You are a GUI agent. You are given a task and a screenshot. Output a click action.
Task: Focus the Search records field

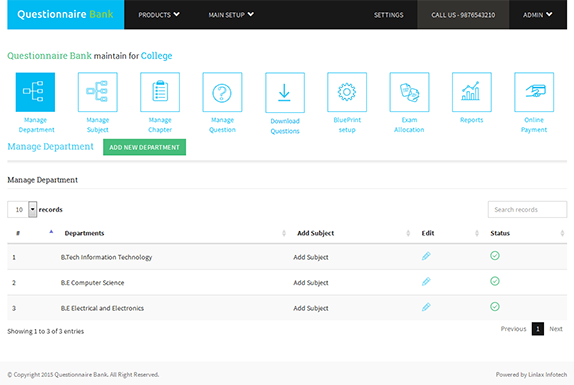pyautogui.click(x=527, y=209)
